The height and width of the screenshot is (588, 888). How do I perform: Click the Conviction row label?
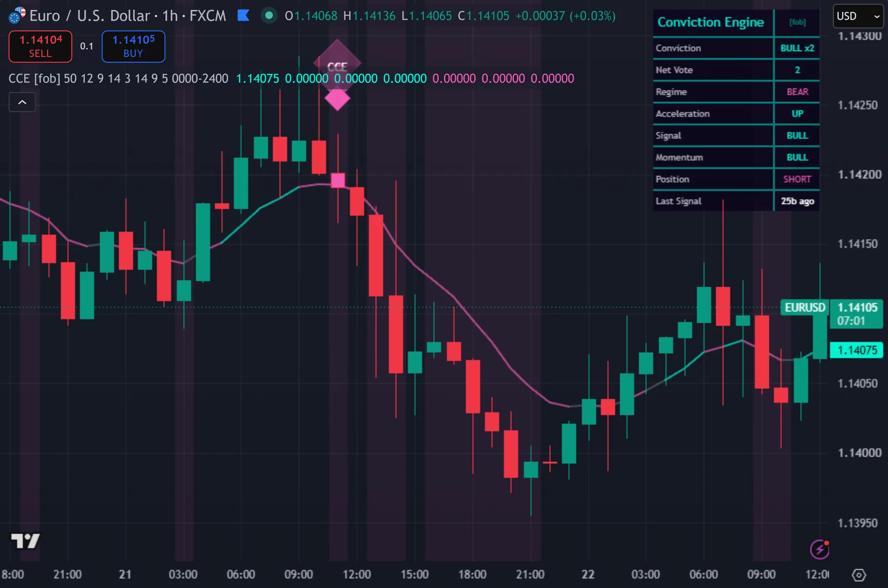(x=678, y=48)
